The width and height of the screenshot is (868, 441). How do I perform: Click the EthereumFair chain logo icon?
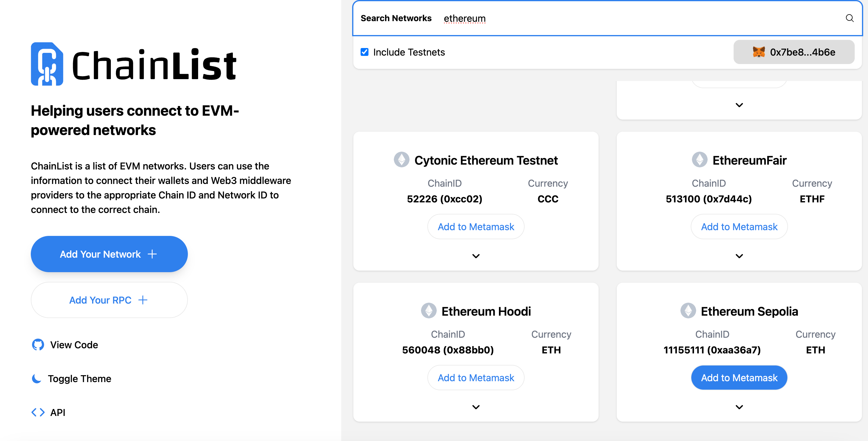coord(699,160)
